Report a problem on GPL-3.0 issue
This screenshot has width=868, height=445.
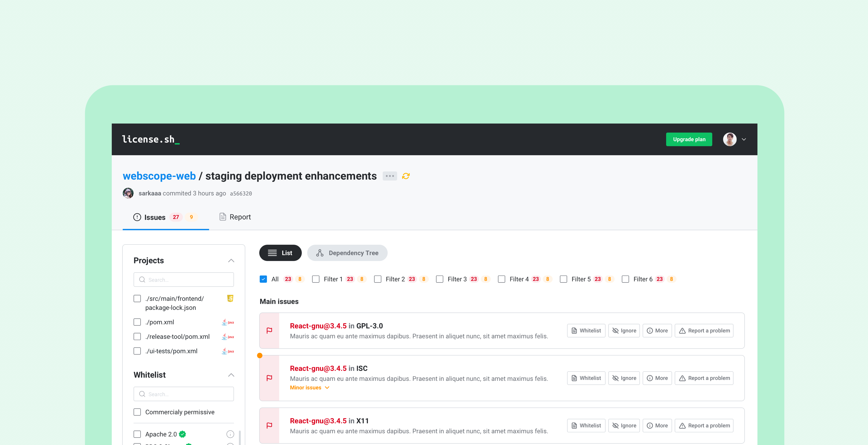(704, 331)
